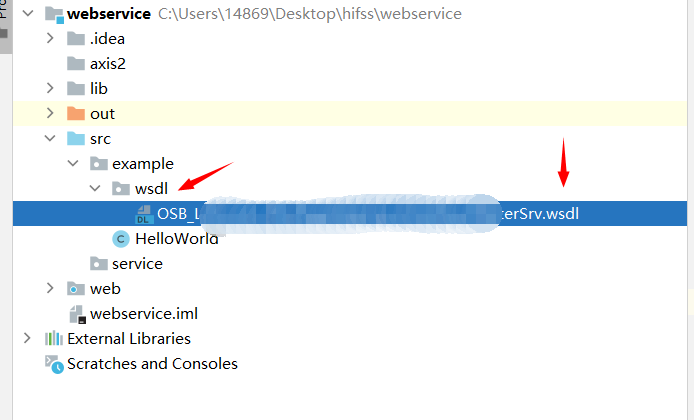The image size is (694, 420).
Task: Click the webservice project module icon
Action: point(53,14)
